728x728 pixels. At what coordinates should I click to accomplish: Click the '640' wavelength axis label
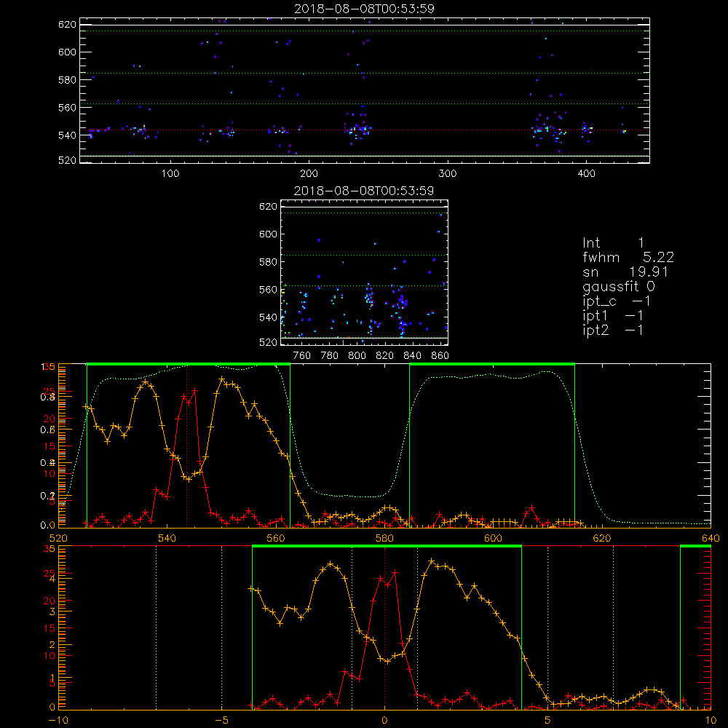point(711,538)
